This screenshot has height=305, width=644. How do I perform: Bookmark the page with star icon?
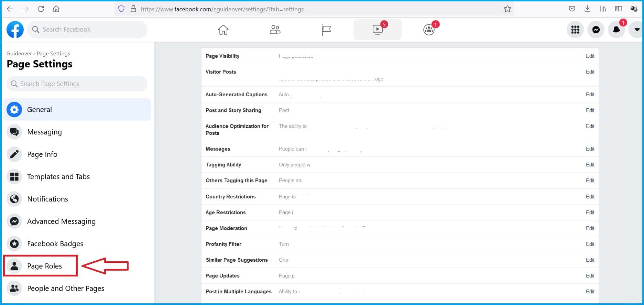click(x=507, y=9)
